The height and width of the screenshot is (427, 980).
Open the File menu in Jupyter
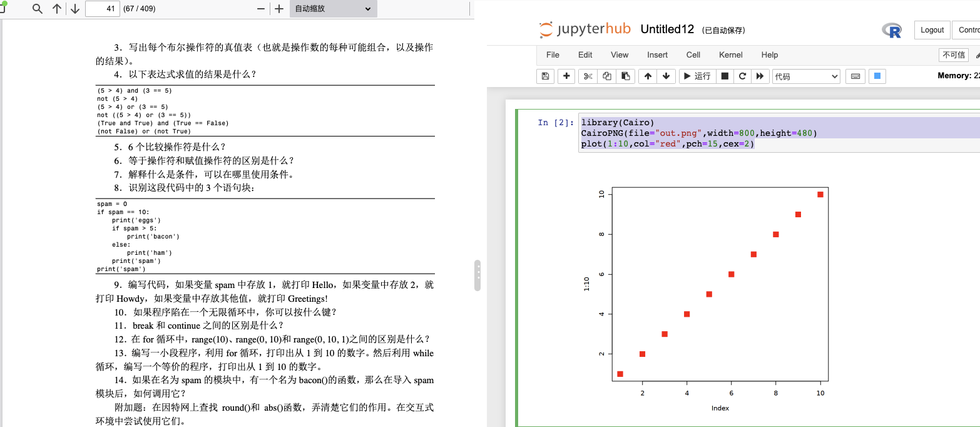coord(553,55)
